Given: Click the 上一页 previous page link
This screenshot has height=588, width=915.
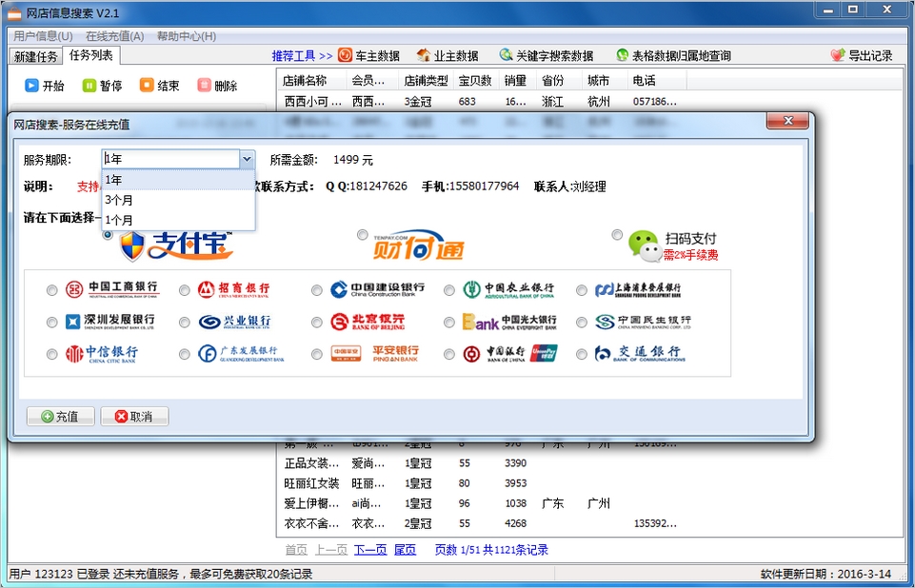Looking at the screenshot, I should click(x=331, y=550).
